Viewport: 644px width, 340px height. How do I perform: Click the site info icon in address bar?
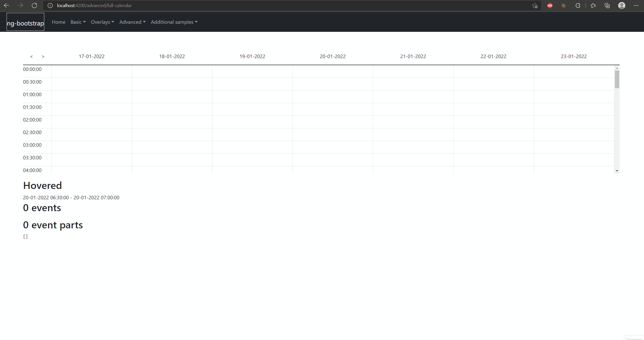pos(50,6)
